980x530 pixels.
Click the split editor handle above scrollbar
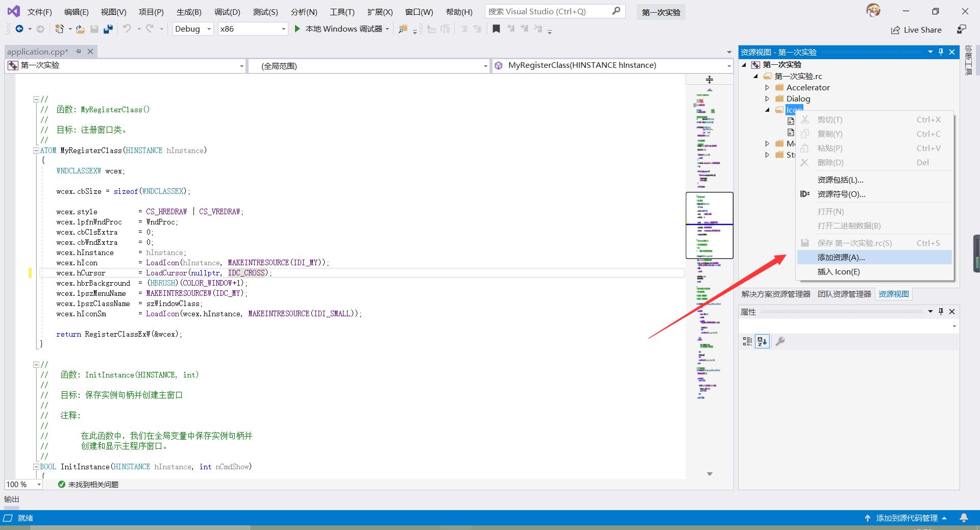click(709, 79)
